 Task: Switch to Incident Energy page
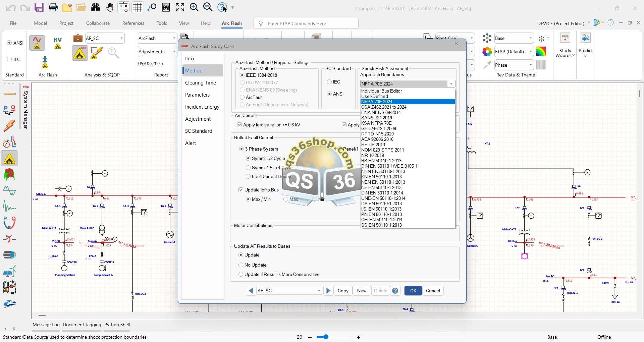pyautogui.click(x=202, y=107)
